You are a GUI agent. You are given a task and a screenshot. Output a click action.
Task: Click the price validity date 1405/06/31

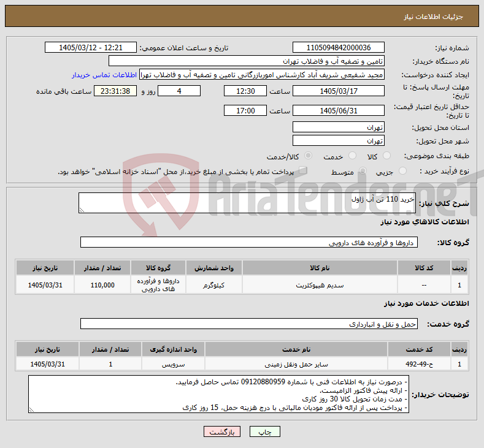[x=338, y=110]
